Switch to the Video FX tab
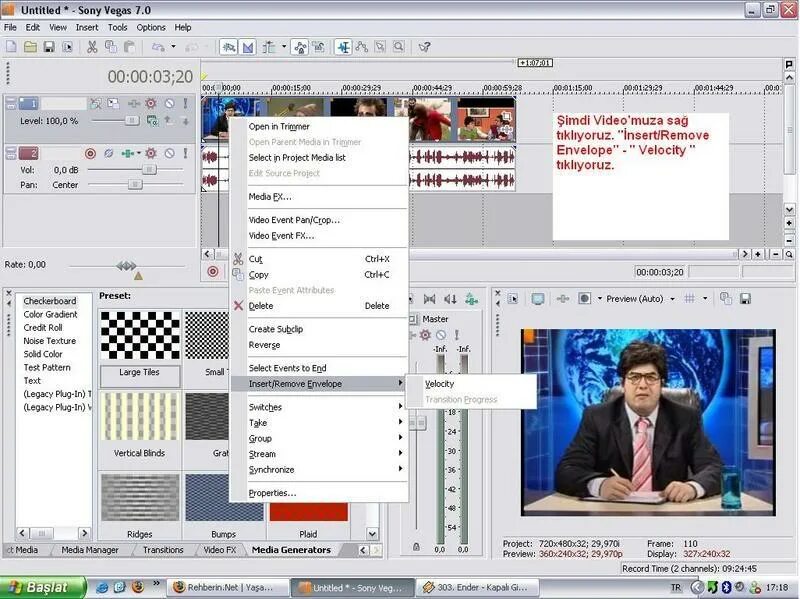The height and width of the screenshot is (599, 800). click(220, 550)
